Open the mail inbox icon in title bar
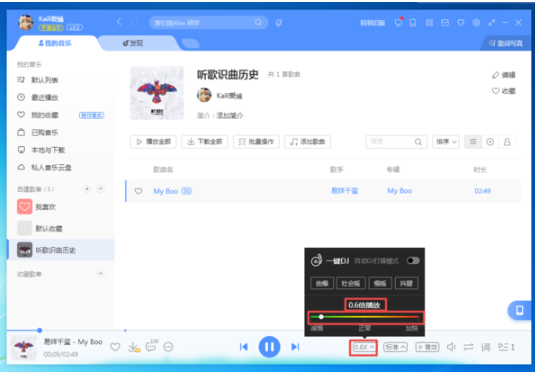This screenshot has height=372, width=535. [x=445, y=23]
